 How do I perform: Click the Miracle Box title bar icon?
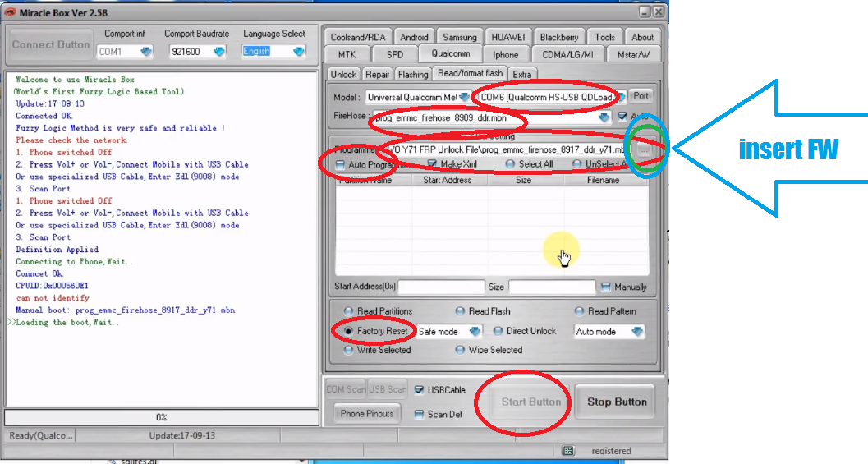(x=10, y=12)
